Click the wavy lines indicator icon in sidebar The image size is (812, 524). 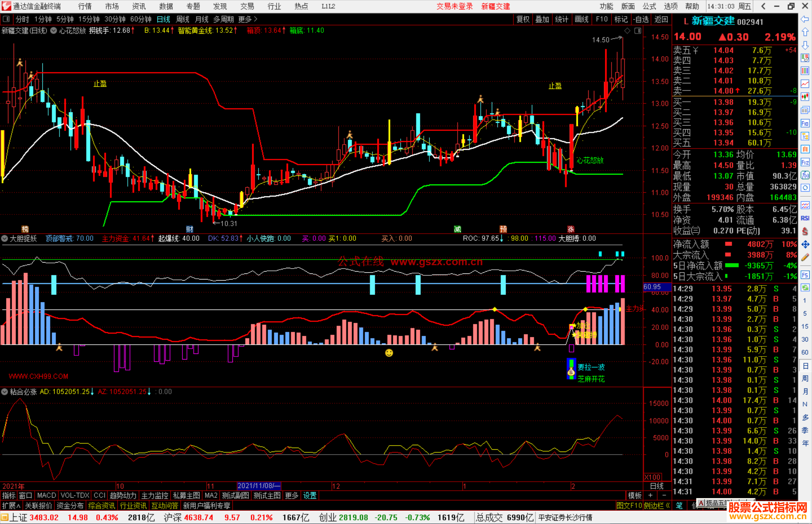coord(805,205)
